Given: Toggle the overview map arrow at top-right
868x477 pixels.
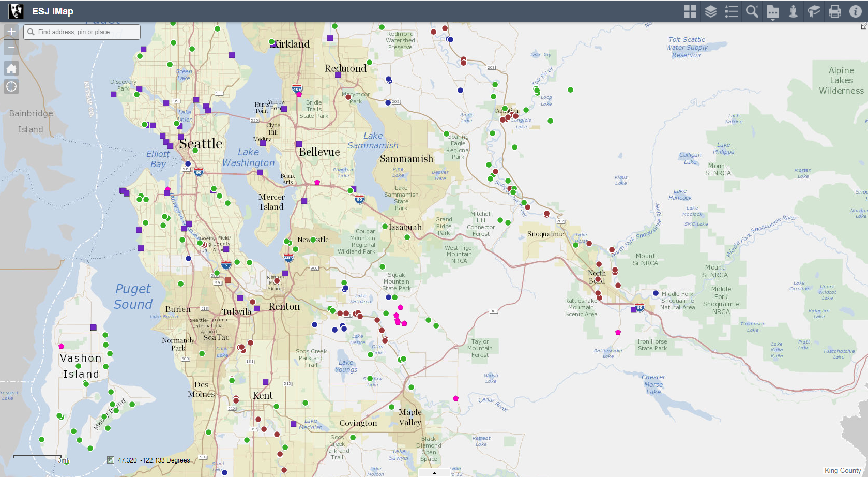Looking at the screenshot, I should [863, 26].
